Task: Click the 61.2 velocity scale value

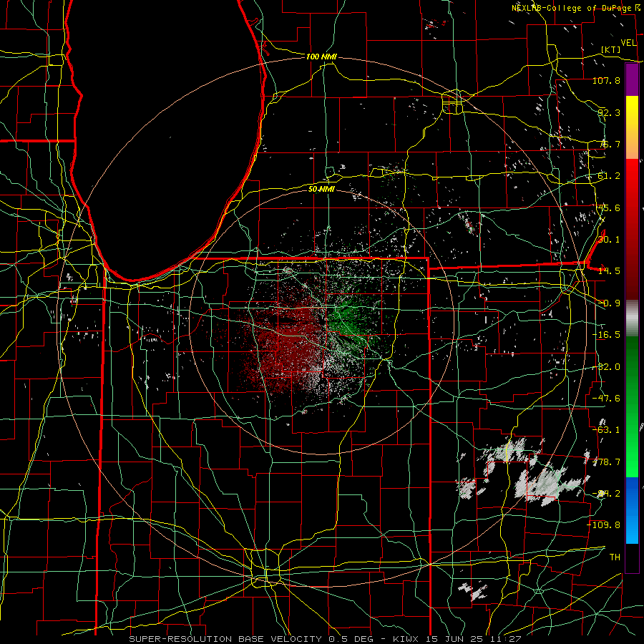Action: (609, 176)
